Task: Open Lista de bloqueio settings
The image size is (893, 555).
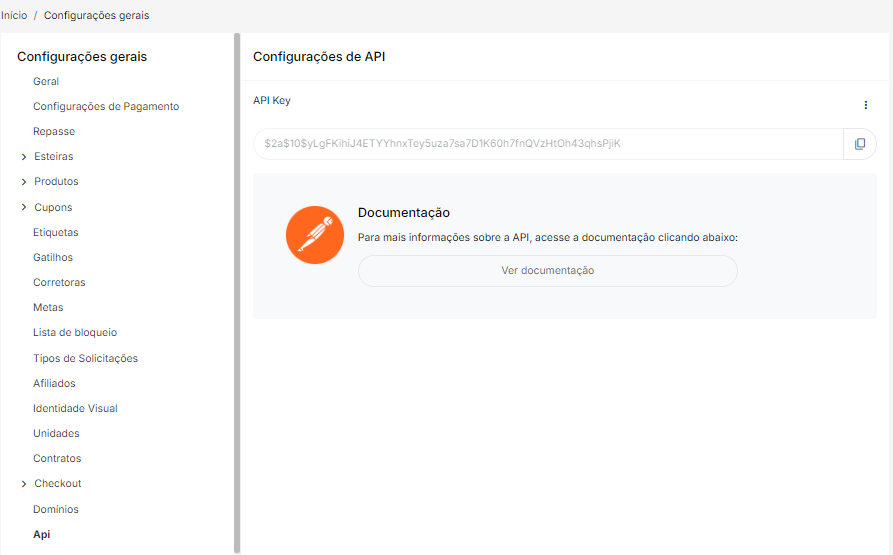Action: tap(75, 333)
